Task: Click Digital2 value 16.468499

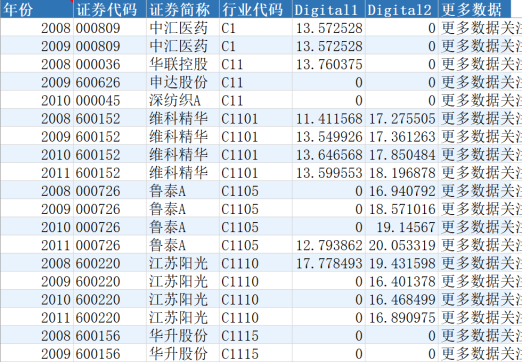Action: [402, 299]
